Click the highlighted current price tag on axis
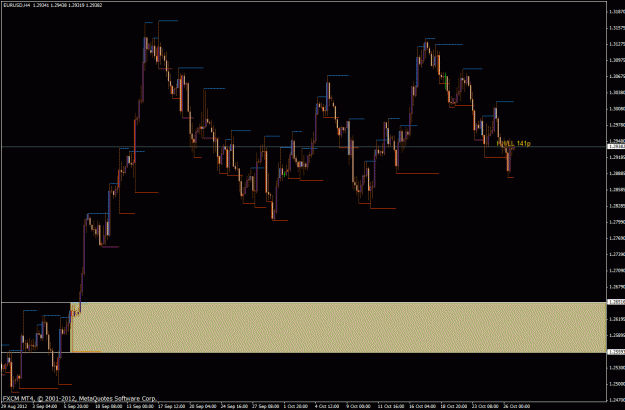The image size is (625, 410). click(616, 147)
